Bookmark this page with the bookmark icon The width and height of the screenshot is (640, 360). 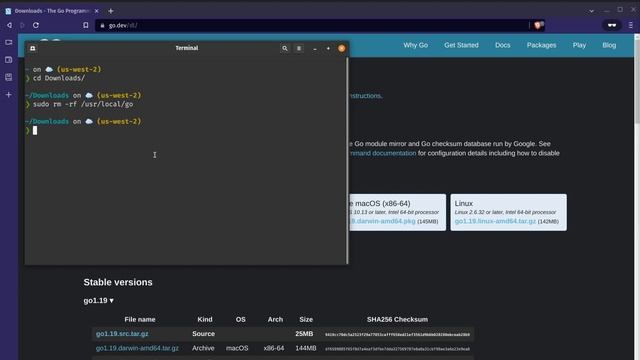click(x=86, y=25)
